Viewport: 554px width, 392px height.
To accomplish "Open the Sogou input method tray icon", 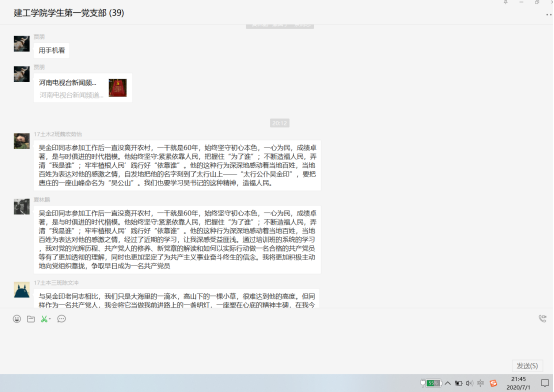I will coord(493,383).
